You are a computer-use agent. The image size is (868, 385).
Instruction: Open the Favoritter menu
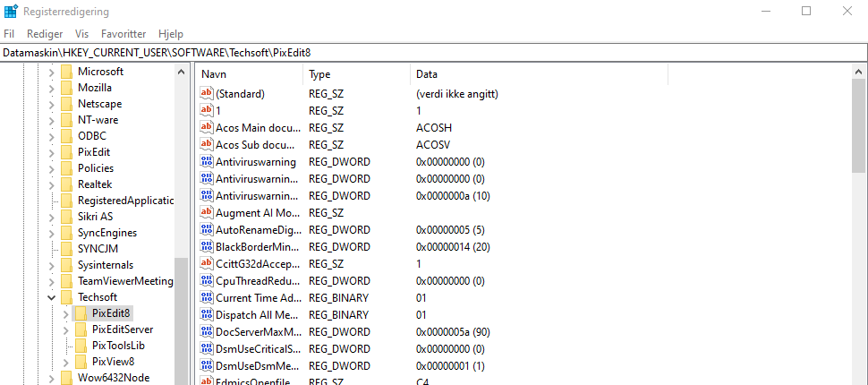click(x=123, y=34)
